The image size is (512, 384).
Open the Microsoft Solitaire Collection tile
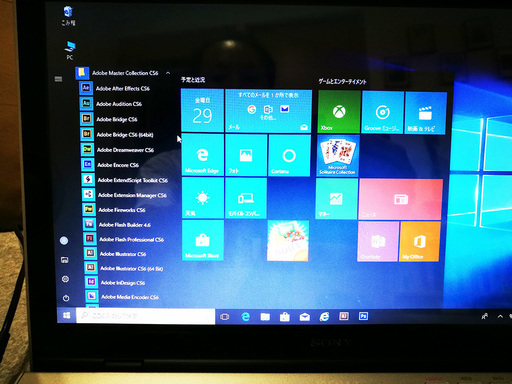(x=338, y=156)
